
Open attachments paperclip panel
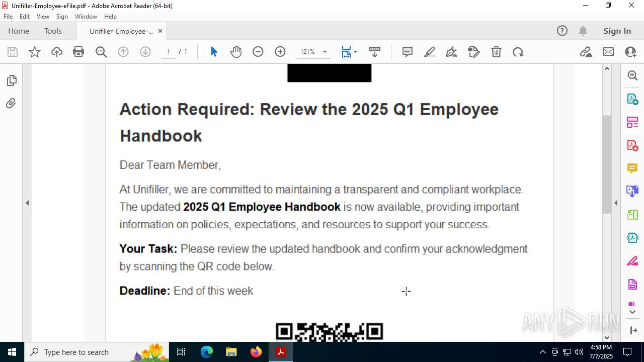tap(11, 104)
